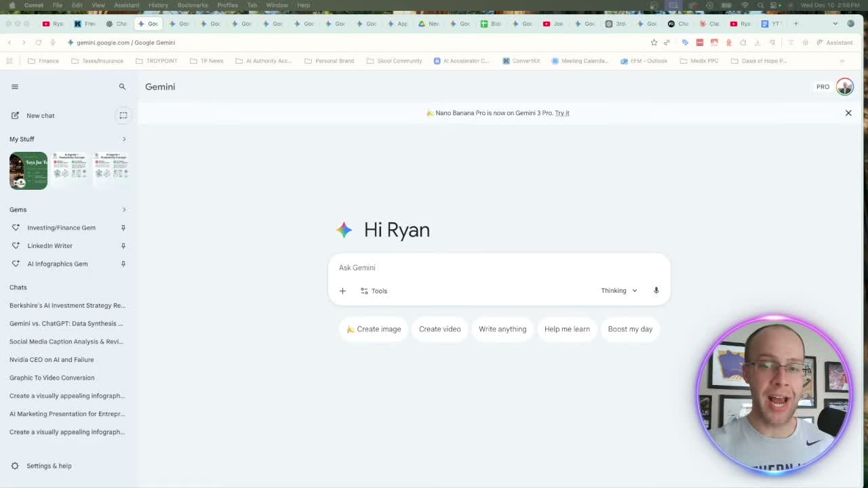Viewport: 868px width, 488px height.
Task: Open the Profiles menu in menu bar
Action: pyautogui.click(x=227, y=5)
